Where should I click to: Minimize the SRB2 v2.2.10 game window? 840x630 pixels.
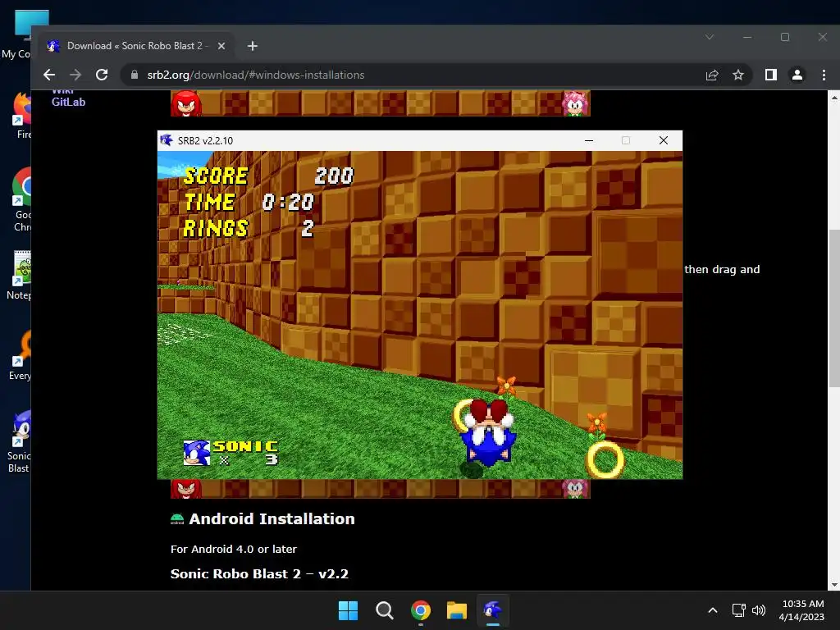point(589,140)
